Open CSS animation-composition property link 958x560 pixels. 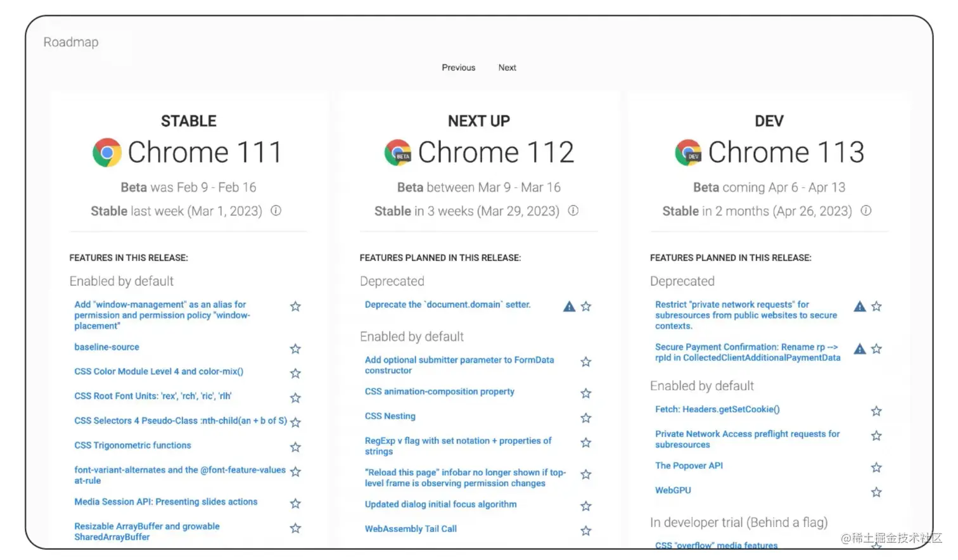(x=440, y=391)
